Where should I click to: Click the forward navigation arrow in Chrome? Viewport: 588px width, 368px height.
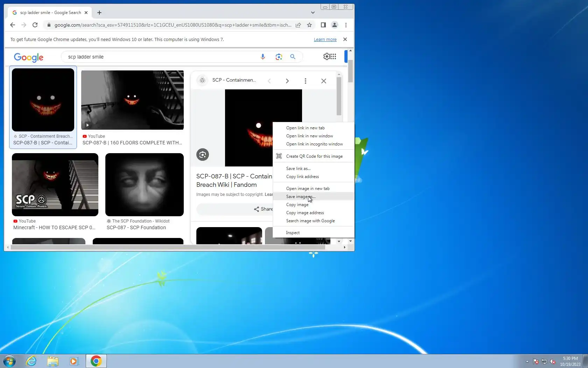[24, 25]
